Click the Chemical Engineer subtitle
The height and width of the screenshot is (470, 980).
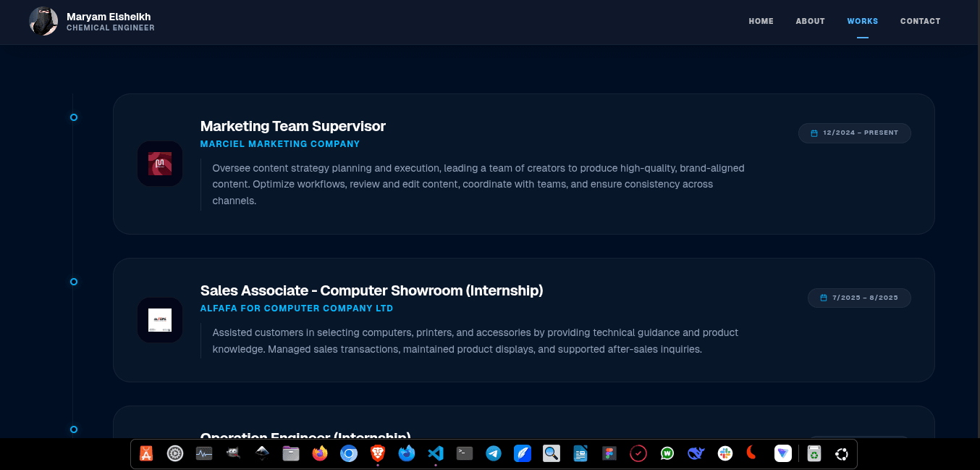pyautogui.click(x=111, y=28)
